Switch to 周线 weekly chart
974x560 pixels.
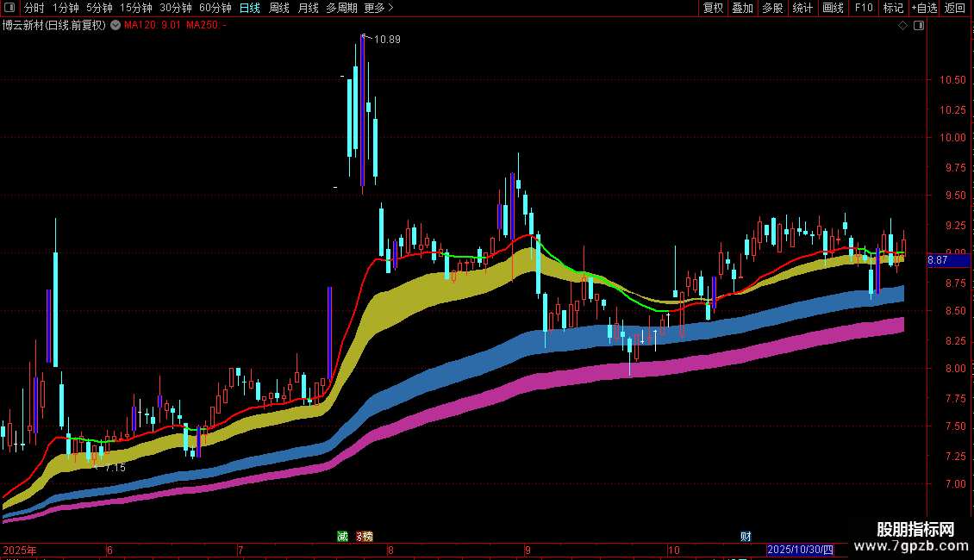279,8
